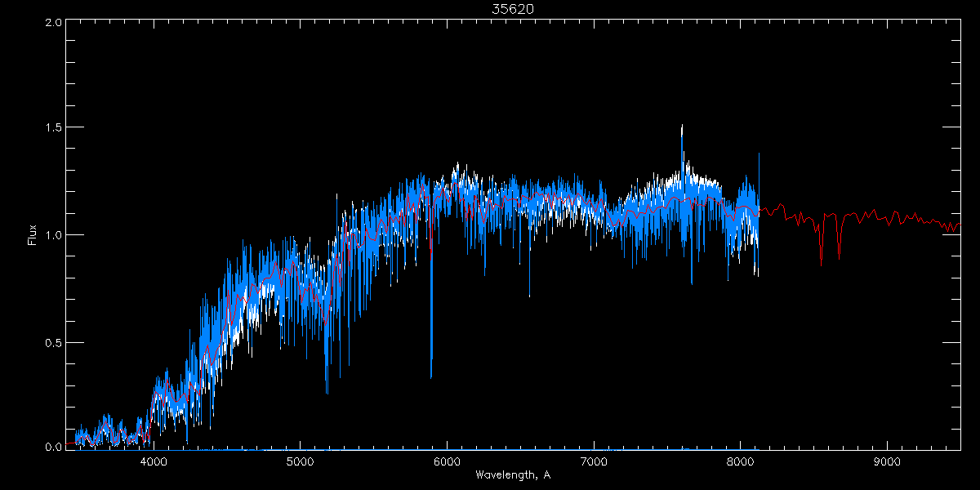This screenshot has height=490, width=980.
Task: Select the 5000 x-axis tick label
Action: pyautogui.click(x=300, y=461)
